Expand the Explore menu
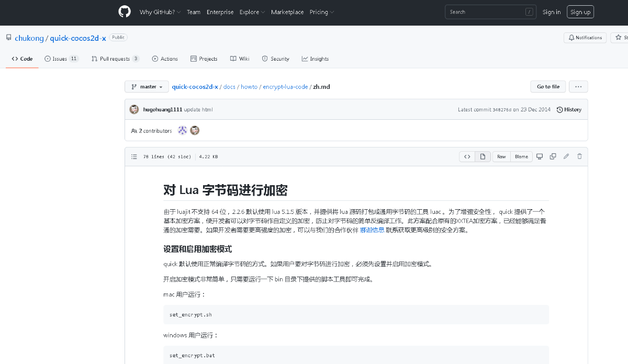 [x=252, y=12]
